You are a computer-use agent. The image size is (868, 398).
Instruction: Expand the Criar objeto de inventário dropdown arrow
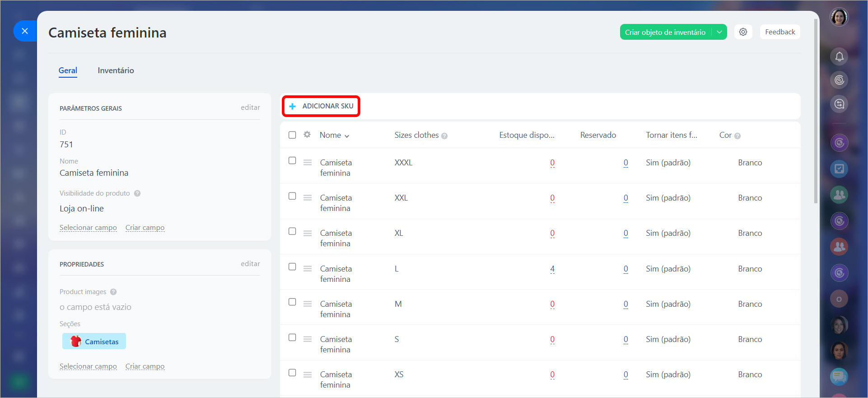tap(719, 32)
